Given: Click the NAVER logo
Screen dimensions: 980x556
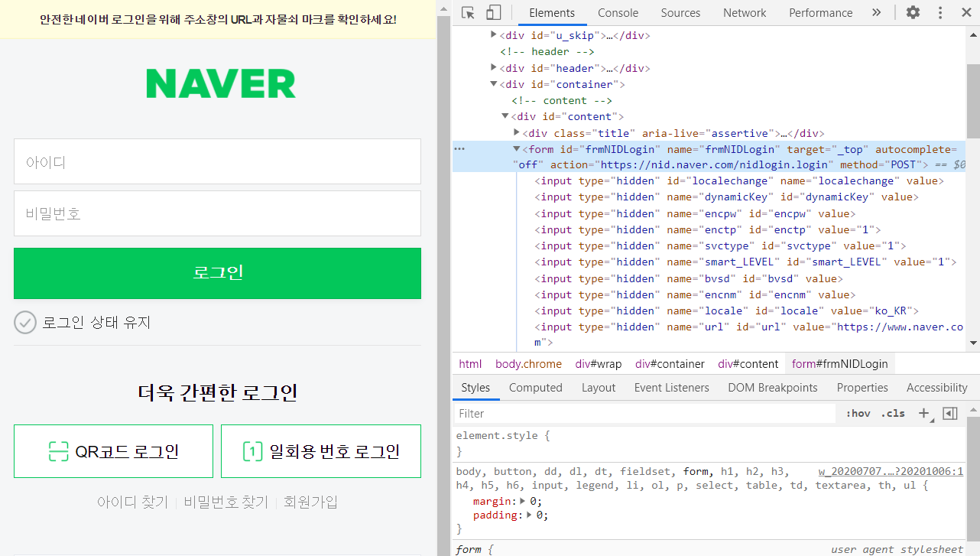Looking at the screenshot, I should [x=221, y=83].
